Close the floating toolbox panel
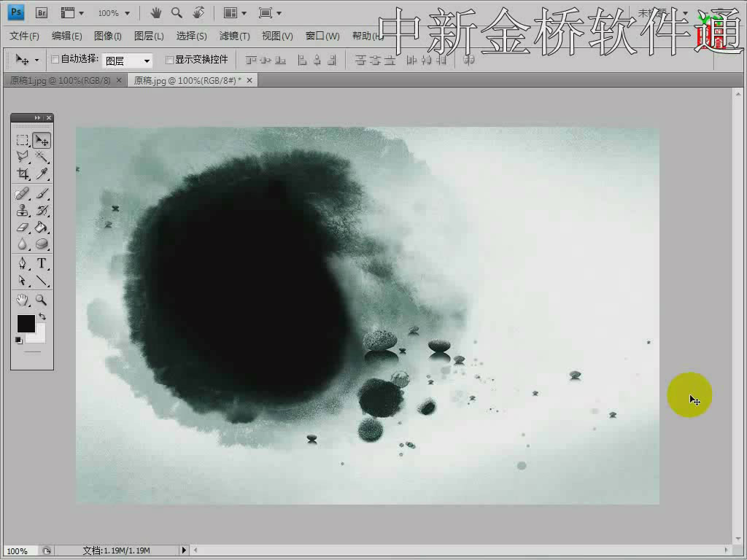 tap(49, 117)
